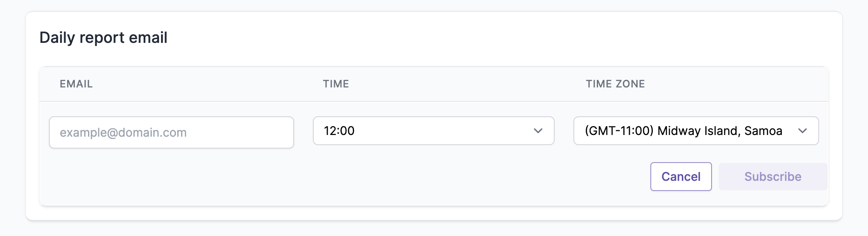
Task: Submit the daily report subscription via Subscribe
Action: click(x=773, y=177)
